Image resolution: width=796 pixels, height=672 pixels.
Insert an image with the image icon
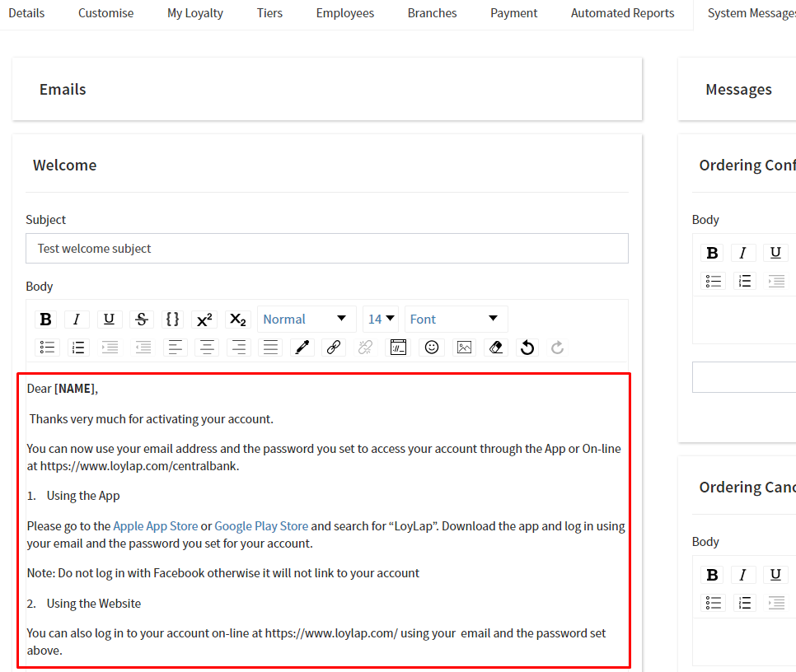pyautogui.click(x=464, y=348)
